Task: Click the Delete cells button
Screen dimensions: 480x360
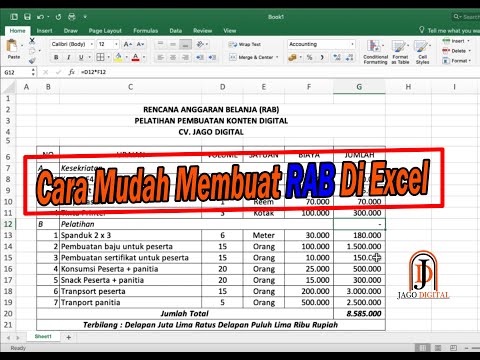Action: [456, 51]
